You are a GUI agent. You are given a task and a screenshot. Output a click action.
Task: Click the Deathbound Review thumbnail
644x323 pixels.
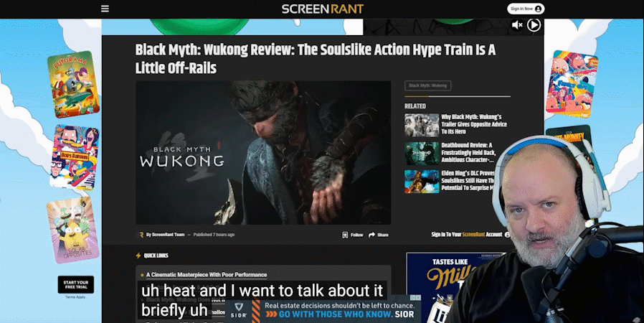point(422,154)
